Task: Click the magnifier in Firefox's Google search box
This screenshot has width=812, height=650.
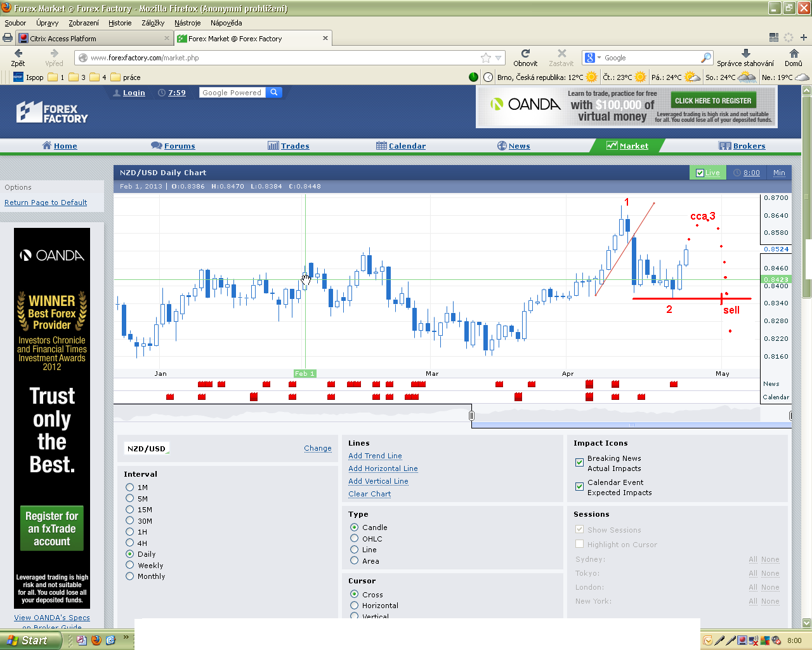Action: pos(706,58)
